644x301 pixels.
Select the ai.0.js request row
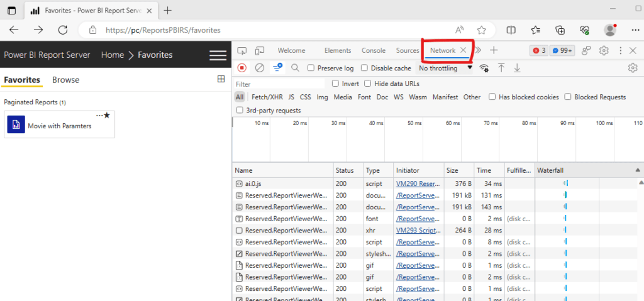pyautogui.click(x=435, y=183)
